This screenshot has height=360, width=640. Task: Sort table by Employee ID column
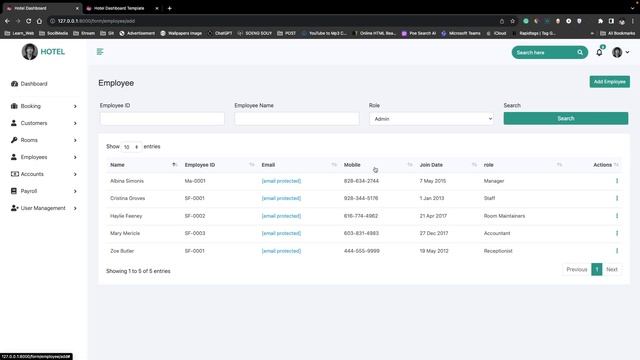(219, 165)
